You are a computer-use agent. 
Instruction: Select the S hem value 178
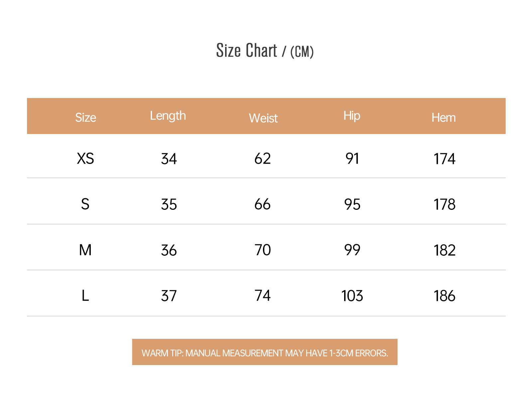[x=444, y=204]
